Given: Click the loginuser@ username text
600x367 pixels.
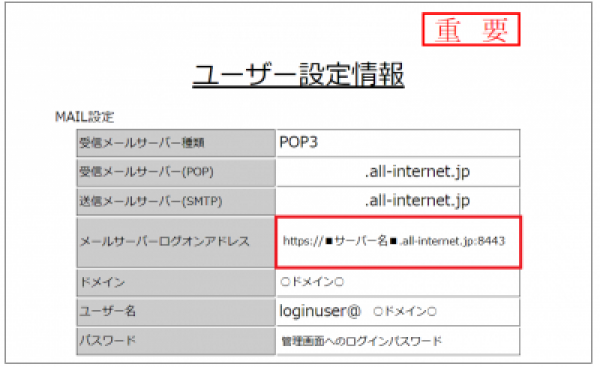Looking at the screenshot, I should click(x=320, y=311).
